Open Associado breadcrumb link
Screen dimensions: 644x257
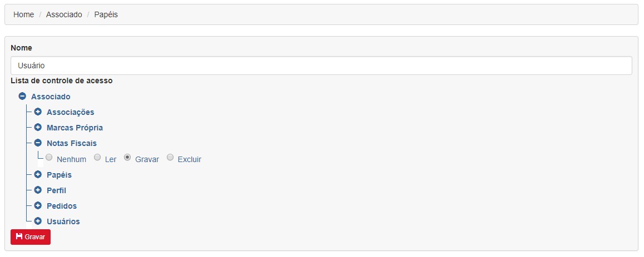pyautogui.click(x=64, y=14)
